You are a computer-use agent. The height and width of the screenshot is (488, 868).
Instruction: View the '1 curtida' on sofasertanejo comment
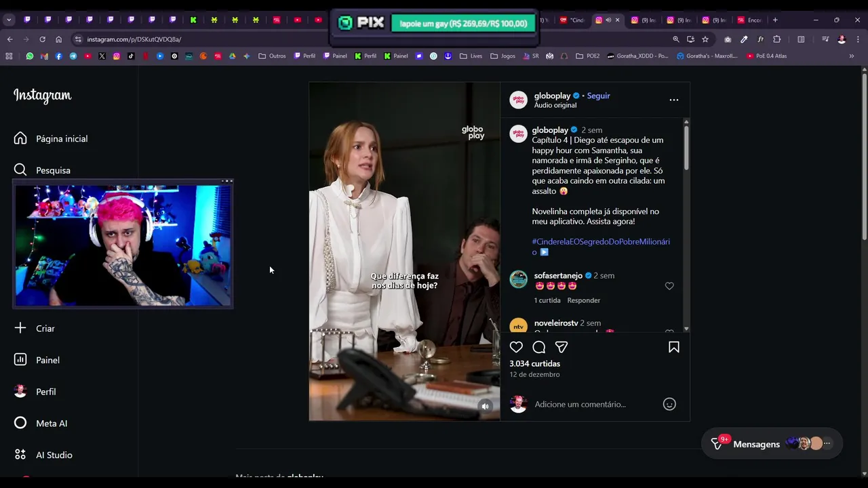(547, 300)
